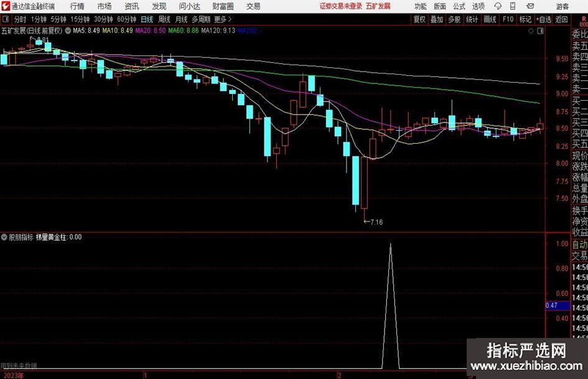Click the 游客 guest account label
The image size is (588, 379).
(x=562, y=6)
